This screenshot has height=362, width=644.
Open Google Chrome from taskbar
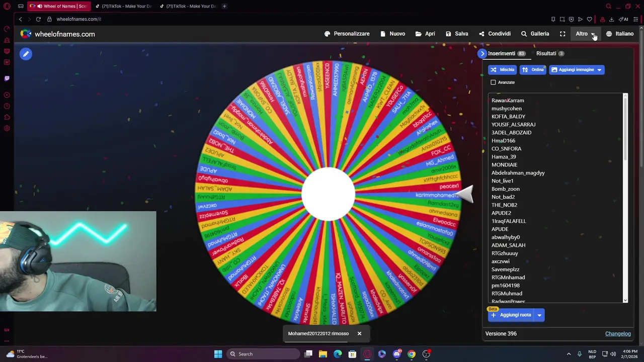click(412, 354)
